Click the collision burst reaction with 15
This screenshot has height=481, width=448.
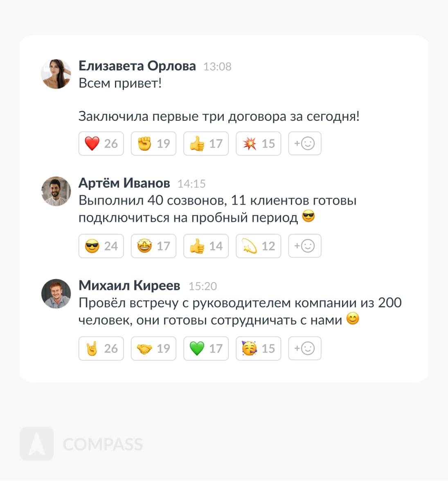[259, 144]
